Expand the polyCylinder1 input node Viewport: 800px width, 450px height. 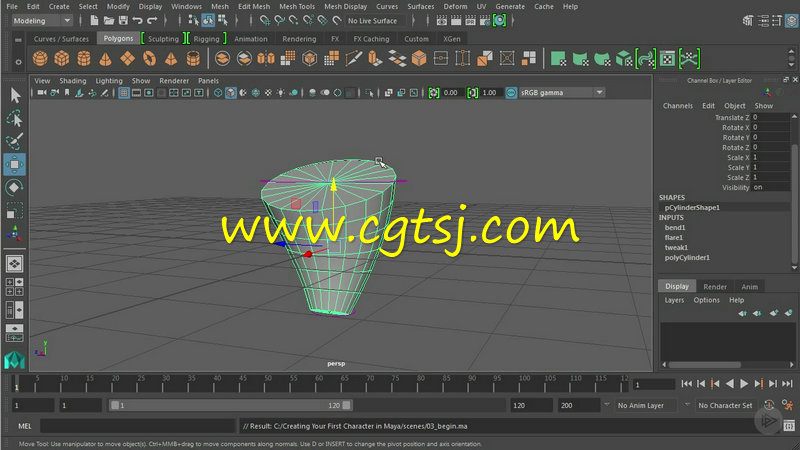click(687, 257)
